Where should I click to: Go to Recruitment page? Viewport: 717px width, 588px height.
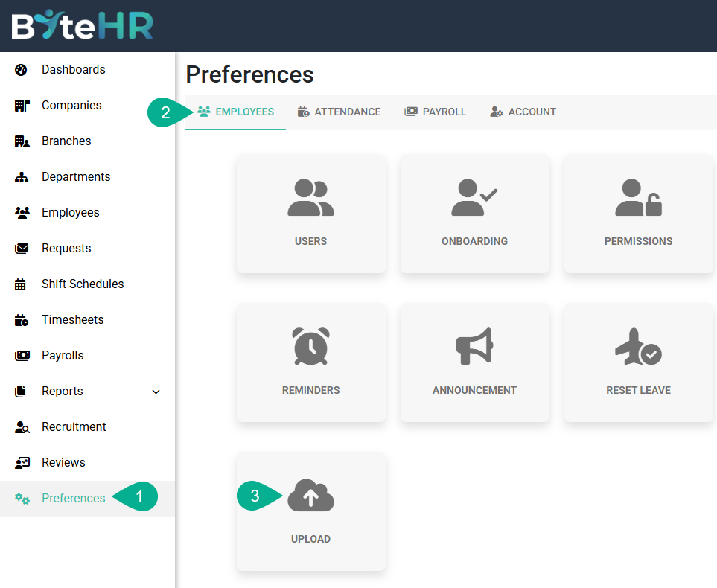pos(87,427)
